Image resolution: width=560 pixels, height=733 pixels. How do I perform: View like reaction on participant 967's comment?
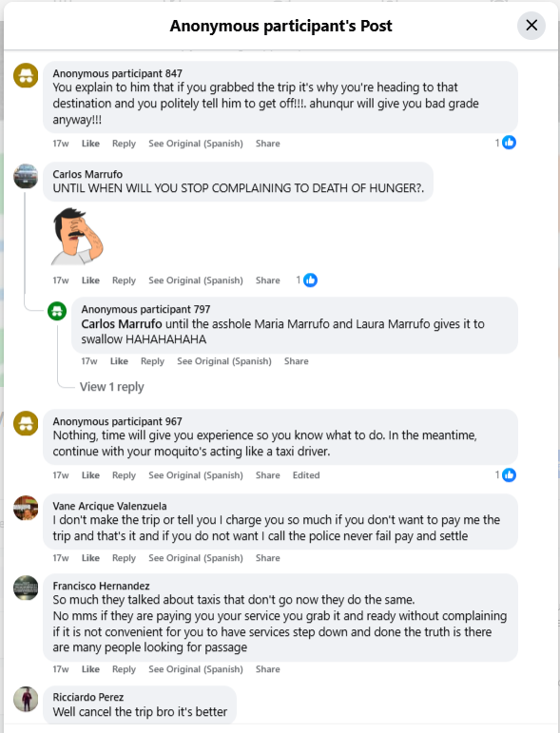(x=505, y=475)
